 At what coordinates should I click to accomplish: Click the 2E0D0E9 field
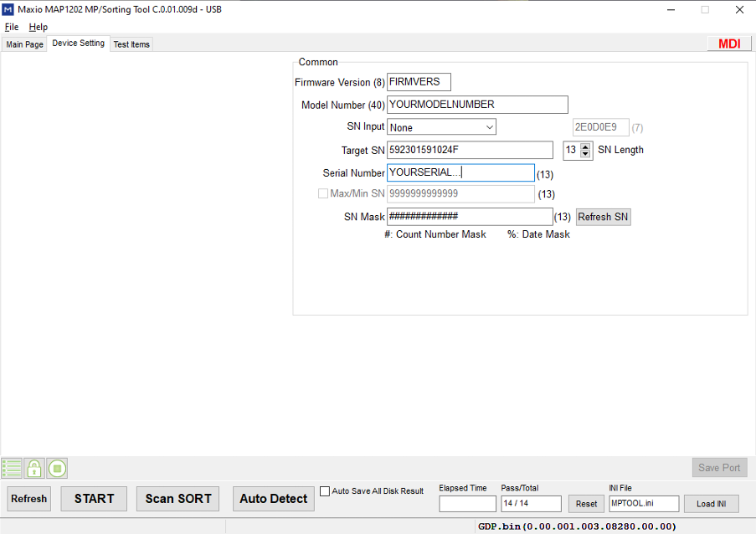601,127
